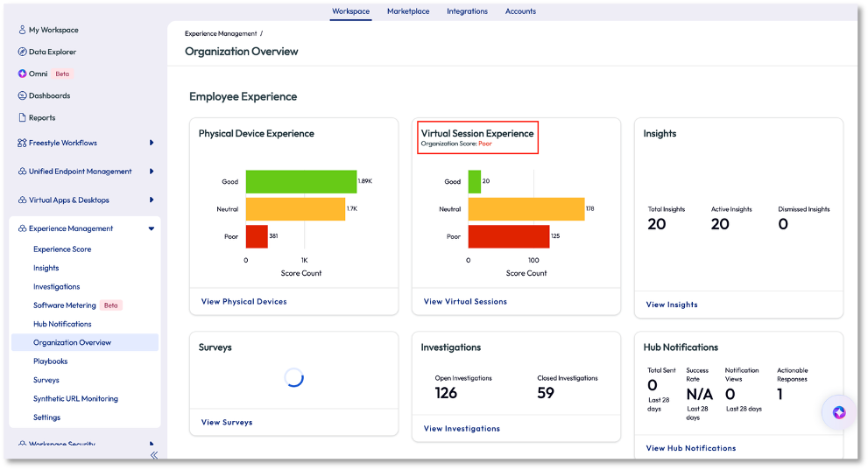
Task: Select Synthetic URL Monitoring in sidebar
Action: pos(75,398)
